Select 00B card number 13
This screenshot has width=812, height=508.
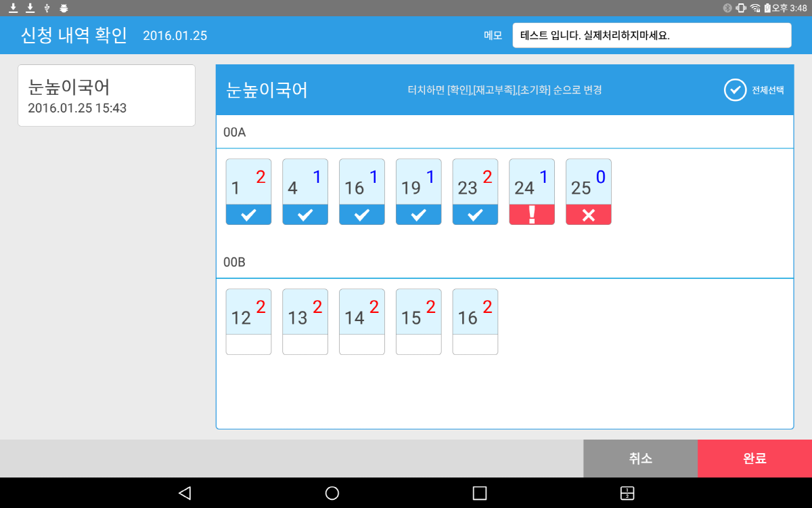[305, 322]
